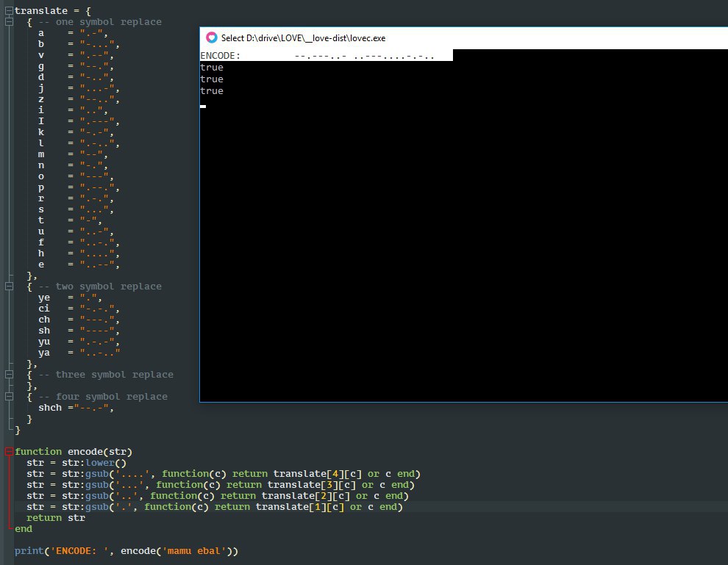
Task: Click the third 'true' console output line
Action: 212,91
